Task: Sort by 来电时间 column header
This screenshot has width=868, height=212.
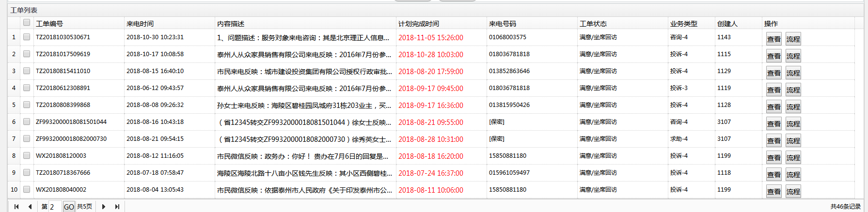Action: (140, 24)
